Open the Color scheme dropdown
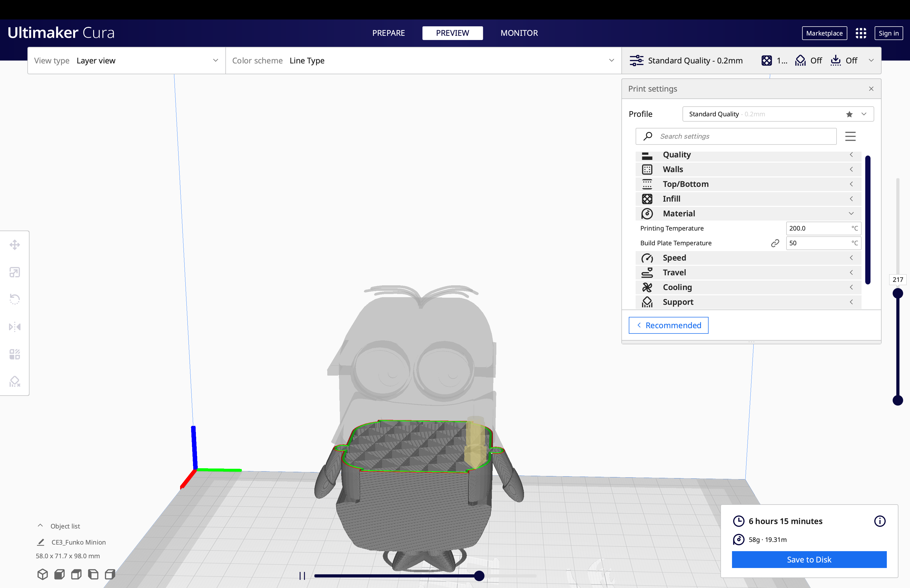The height and width of the screenshot is (588, 910). point(423,60)
